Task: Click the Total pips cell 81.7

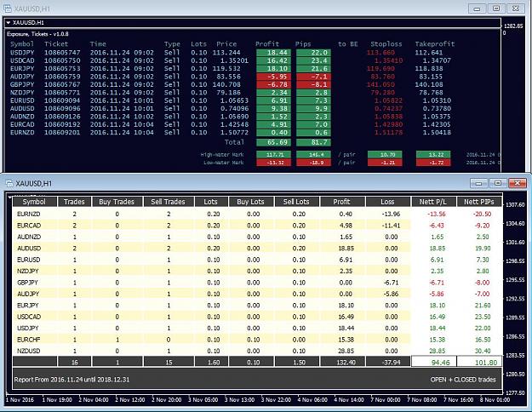Action: click(313, 142)
